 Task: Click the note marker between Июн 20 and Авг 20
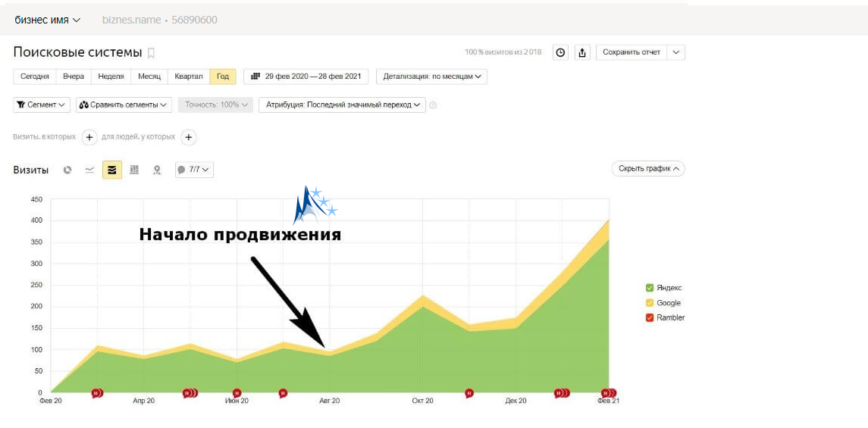tap(283, 393)
